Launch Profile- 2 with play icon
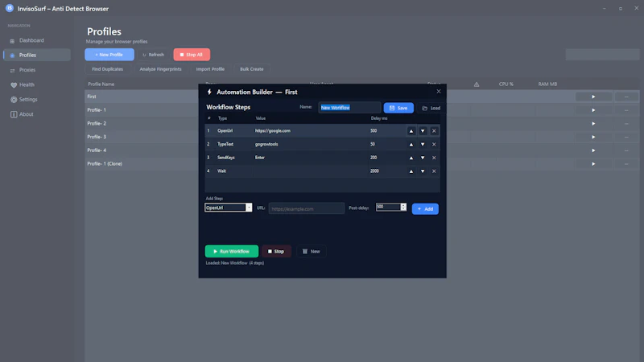 pos(593,124)
